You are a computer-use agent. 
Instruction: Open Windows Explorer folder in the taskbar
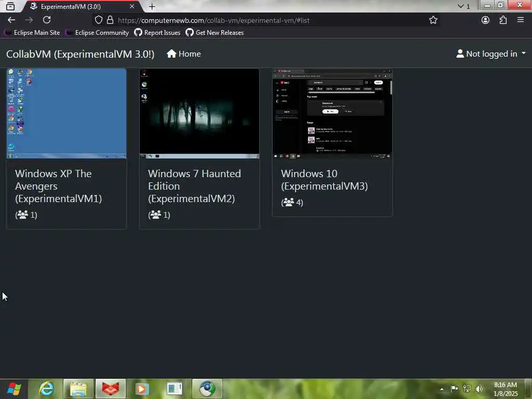point(78,389)
